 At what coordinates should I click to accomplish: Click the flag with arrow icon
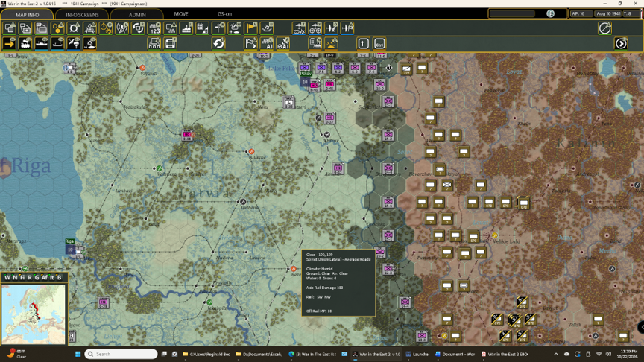click(251, 43)
